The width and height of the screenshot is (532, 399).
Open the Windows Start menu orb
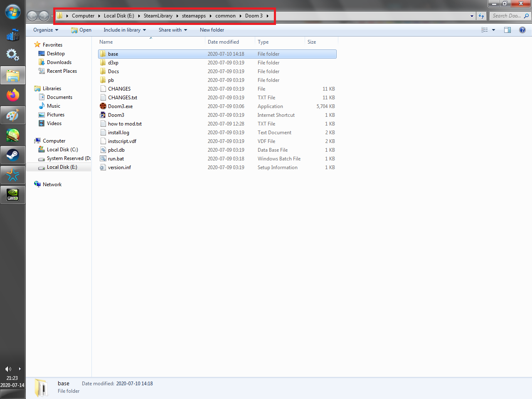(x=13, y=11)
